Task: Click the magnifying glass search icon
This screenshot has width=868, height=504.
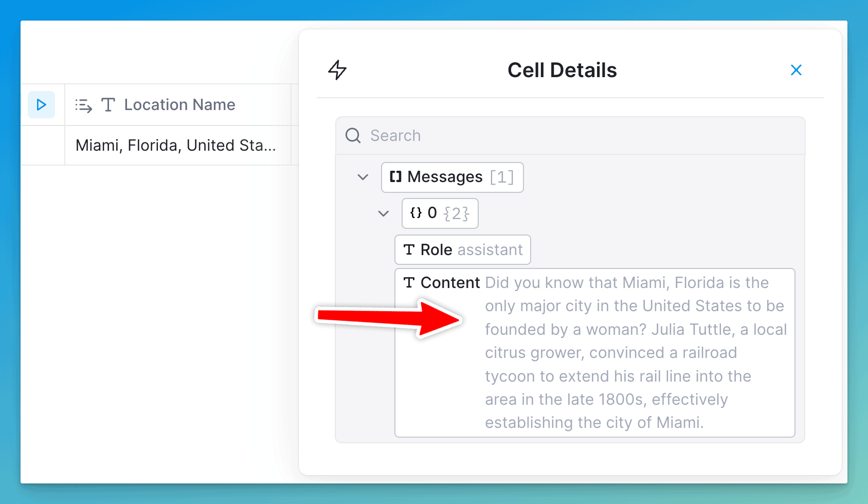Action: click(x=353, y=136)
